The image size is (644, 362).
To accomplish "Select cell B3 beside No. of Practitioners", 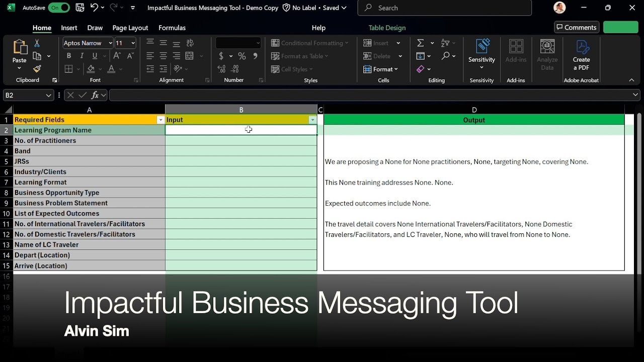I will coord(241,140).
